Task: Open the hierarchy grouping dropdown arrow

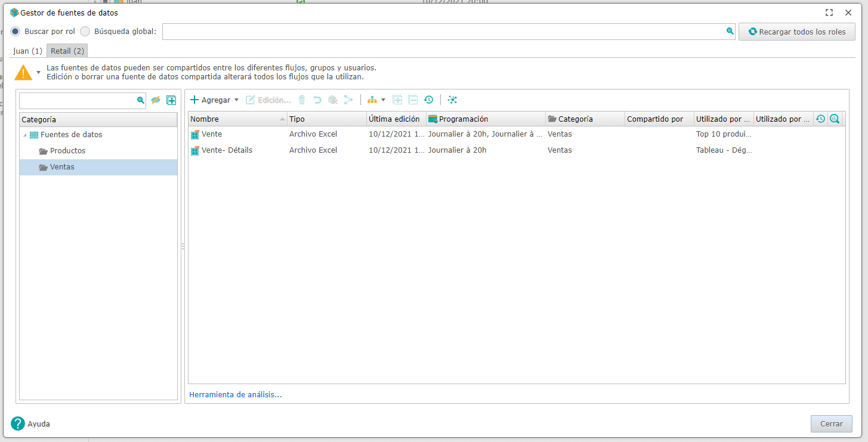Action: (383, 100)
